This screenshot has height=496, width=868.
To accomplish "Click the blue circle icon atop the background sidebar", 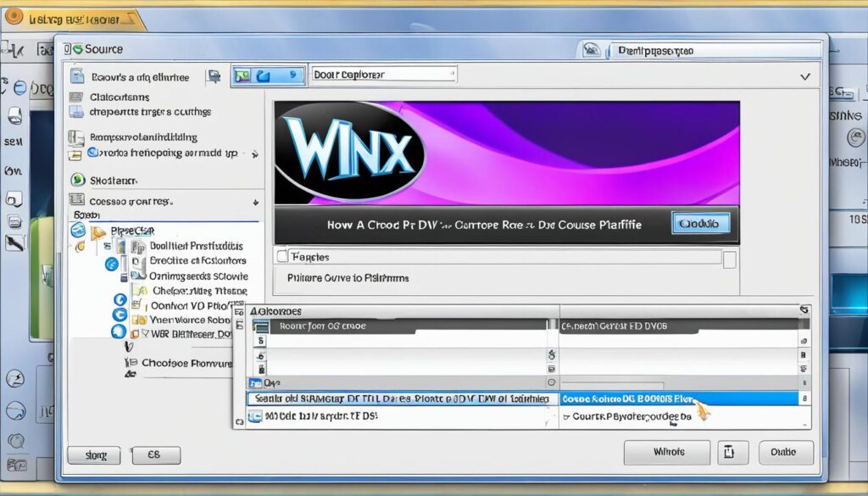I will click(x=20, y=87).
